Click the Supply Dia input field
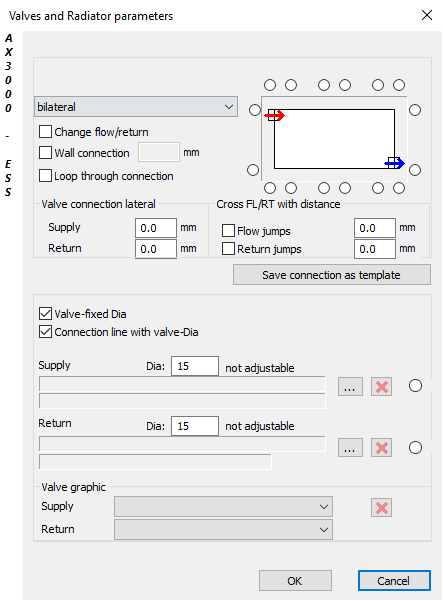 pyautogui.click(x=195, y=366)
